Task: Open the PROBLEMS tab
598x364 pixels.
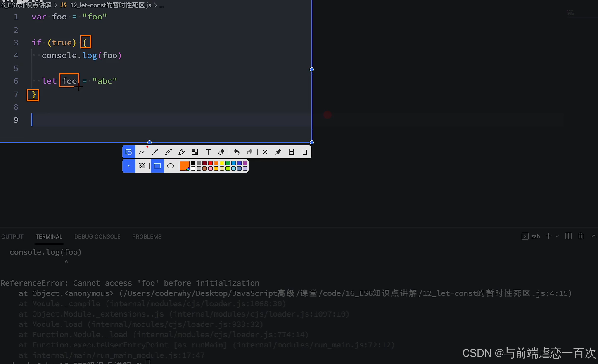Action: click(x=147, y=236)
